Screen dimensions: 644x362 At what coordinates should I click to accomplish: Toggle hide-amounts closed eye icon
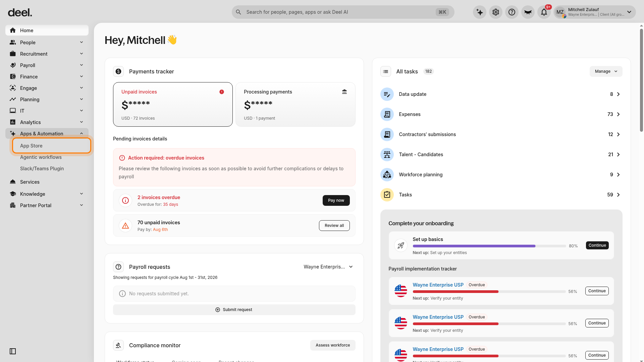(528, 12)
